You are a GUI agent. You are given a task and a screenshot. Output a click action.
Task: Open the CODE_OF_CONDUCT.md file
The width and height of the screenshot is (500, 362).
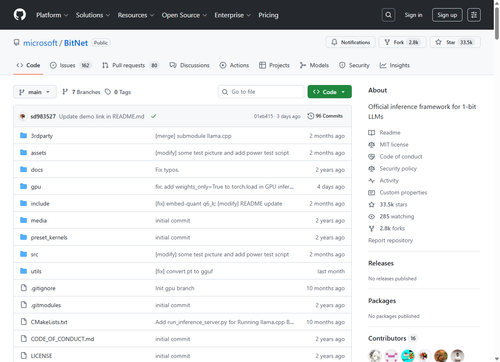pos(62,339)
